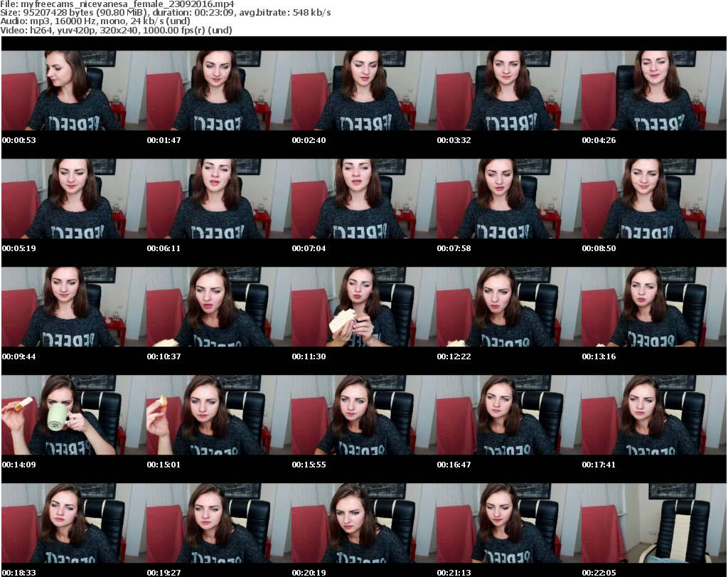Click the 00:18:33 timestamp label
728x577 pixels.
click(x=18, y=572)
